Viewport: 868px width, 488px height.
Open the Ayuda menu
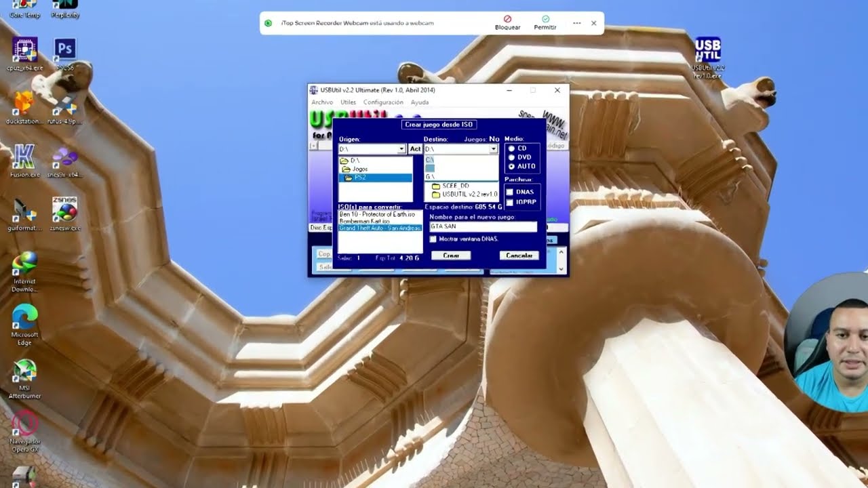click(420, 102)
